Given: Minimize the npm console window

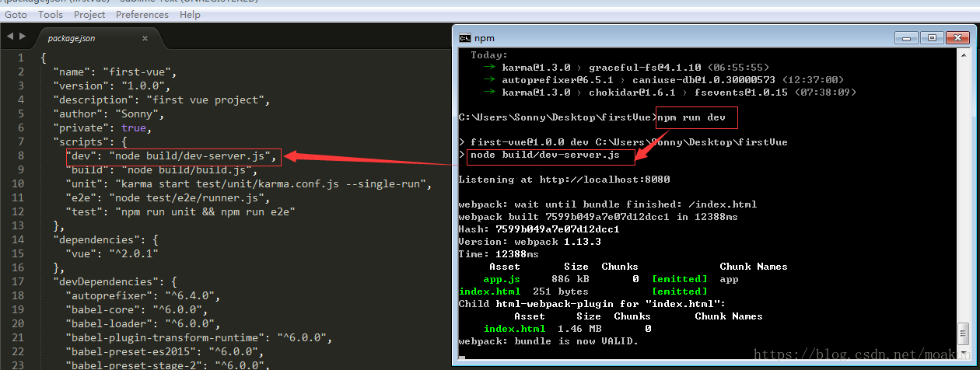Looking at the screenshot, I should (x=907, y=37).
